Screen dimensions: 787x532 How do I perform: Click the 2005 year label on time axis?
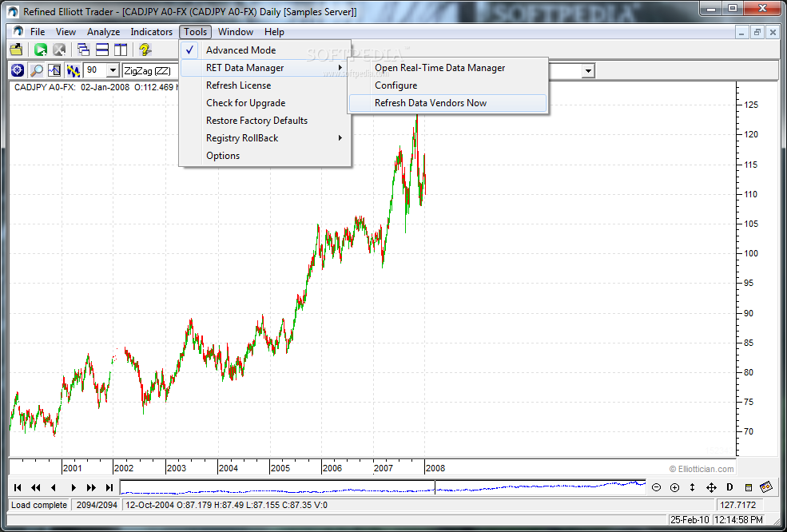[280, 468]
